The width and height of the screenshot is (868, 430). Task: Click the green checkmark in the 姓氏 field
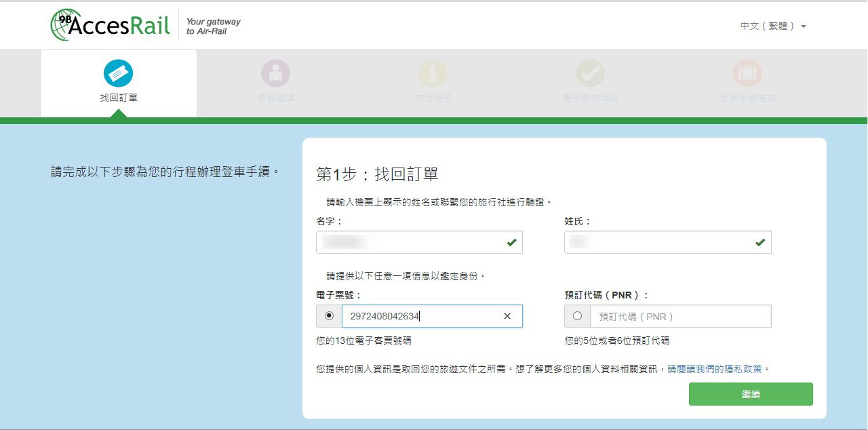coord(760,242)
